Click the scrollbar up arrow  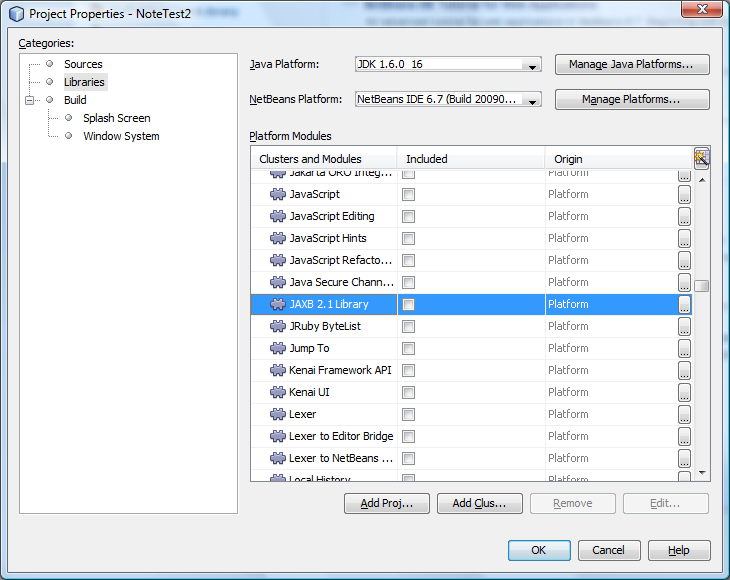[x=702, y=180]
